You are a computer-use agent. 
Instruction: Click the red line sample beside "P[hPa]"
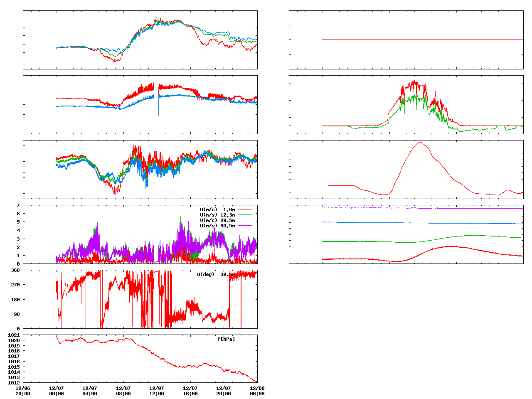pos(245,339)
